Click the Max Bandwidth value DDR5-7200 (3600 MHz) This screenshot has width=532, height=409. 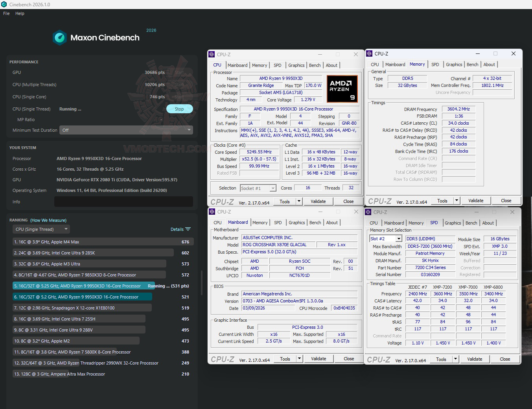(430, 246)
